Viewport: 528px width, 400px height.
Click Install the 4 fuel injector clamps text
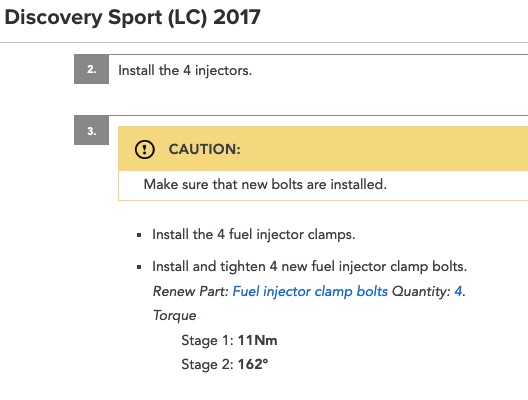(254, 235)
